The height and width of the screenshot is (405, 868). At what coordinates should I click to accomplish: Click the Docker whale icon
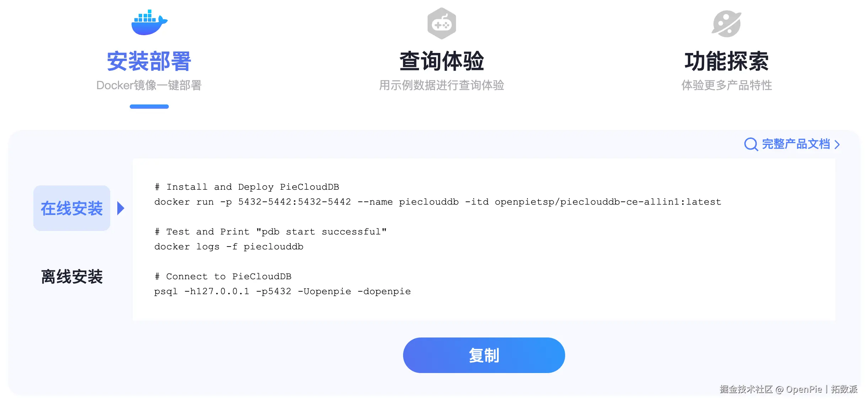pyautogui.click(x=149, y=22)
